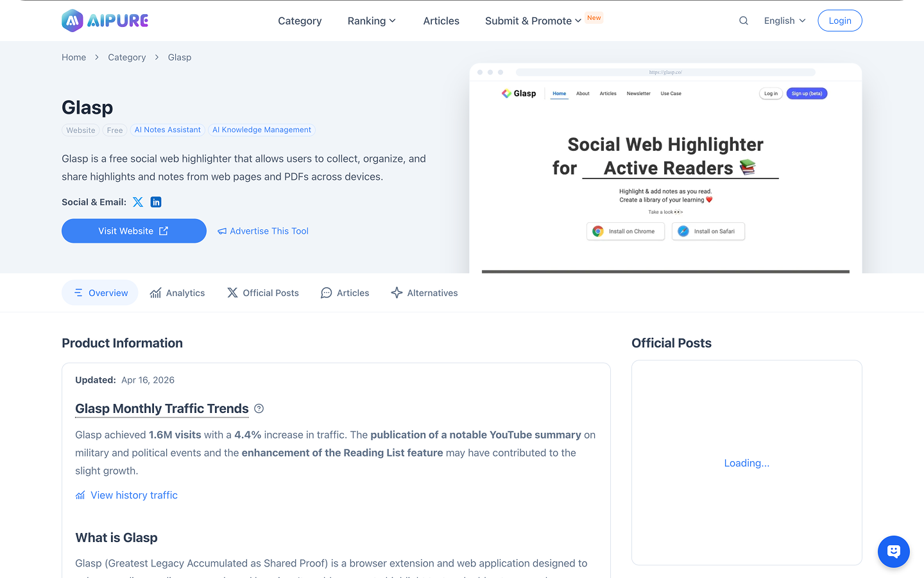Click the Visit Website button
This screenshot has height=578, width=924.
[134, 231]
